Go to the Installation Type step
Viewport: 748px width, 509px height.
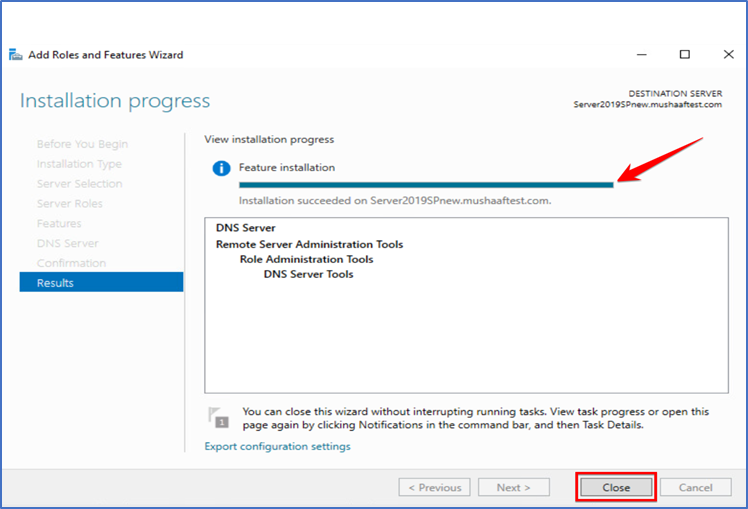79,164
